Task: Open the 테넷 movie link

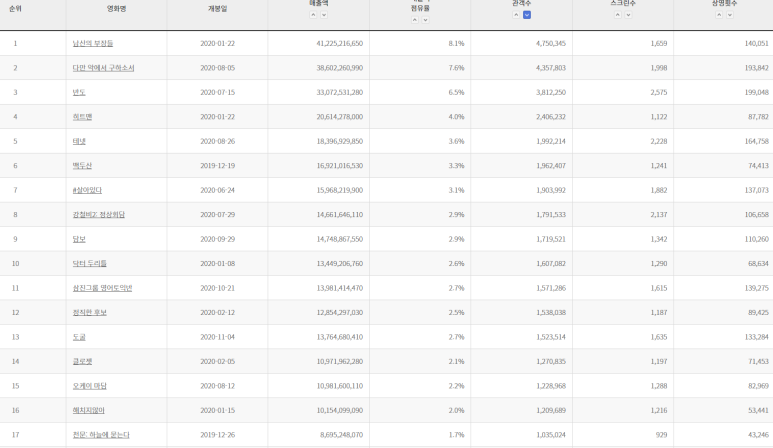Action: coord(79,141)
